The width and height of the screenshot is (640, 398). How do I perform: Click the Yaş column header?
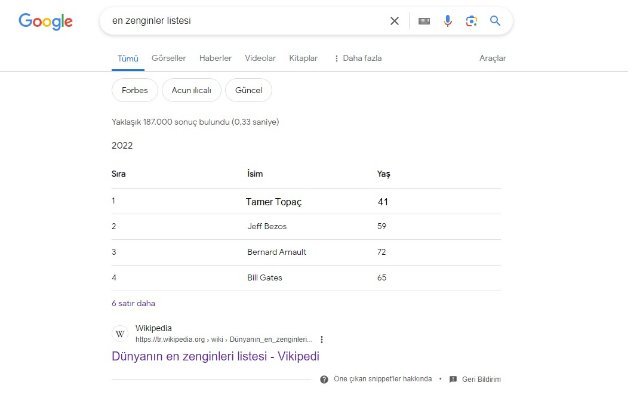(383, 174)
